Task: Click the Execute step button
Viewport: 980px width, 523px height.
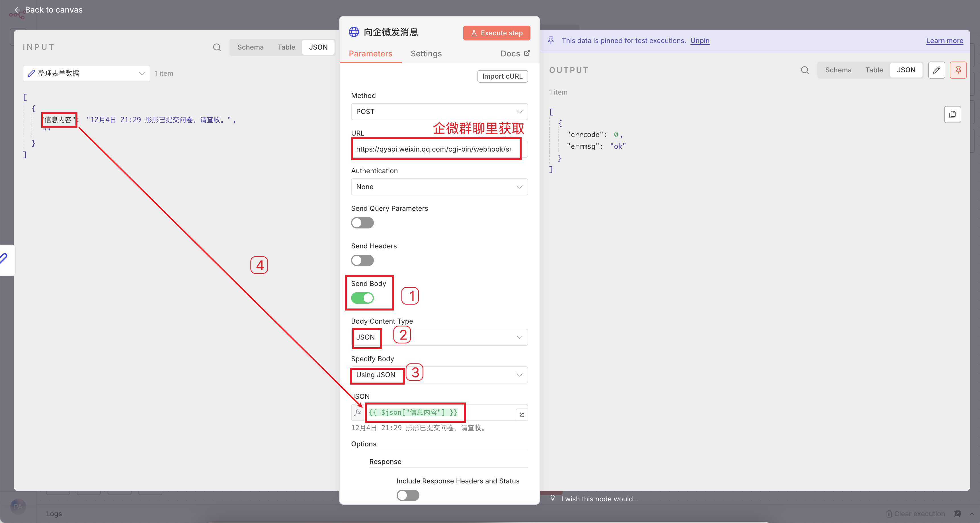Action: tap(497, 33)
